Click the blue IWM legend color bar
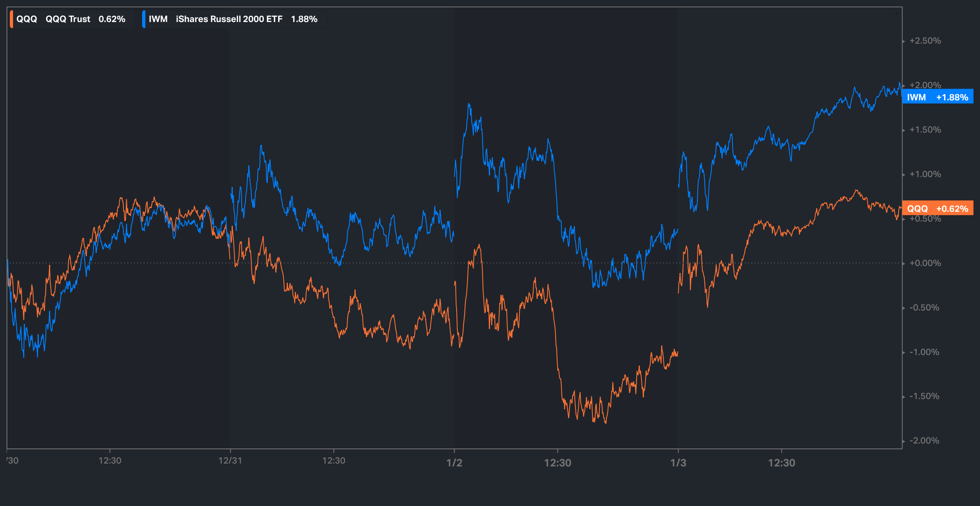 pos(144,19)
